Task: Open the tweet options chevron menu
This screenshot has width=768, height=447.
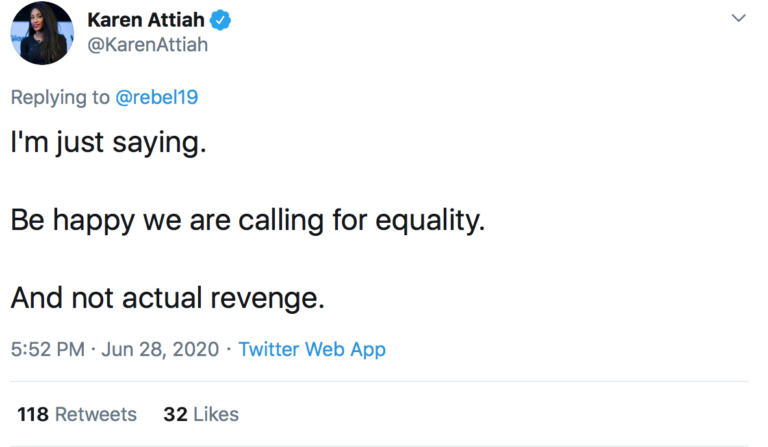Action: pyautogui.click(x=738, y=18)
